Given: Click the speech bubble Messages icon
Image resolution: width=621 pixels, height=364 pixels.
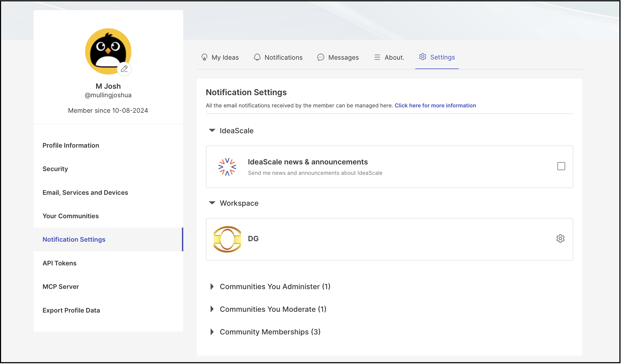Looking at the screenshot, I should pyautogui.click(x=321, y=57).
